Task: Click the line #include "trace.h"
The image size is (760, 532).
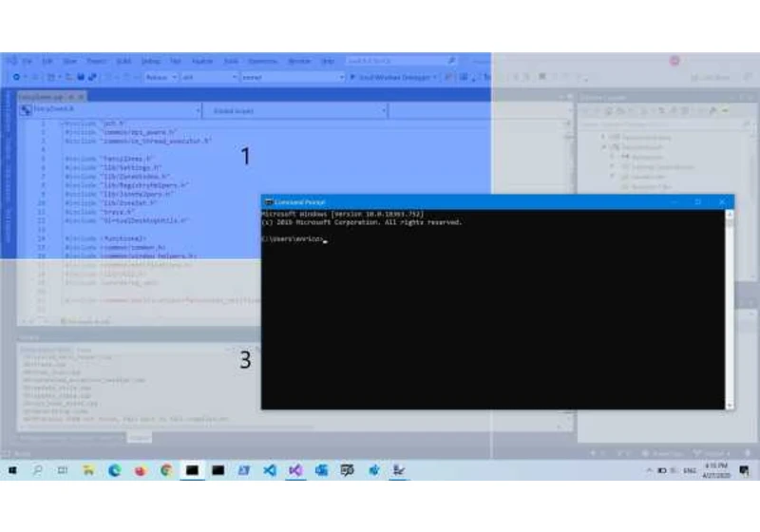Action: [100, 212]
